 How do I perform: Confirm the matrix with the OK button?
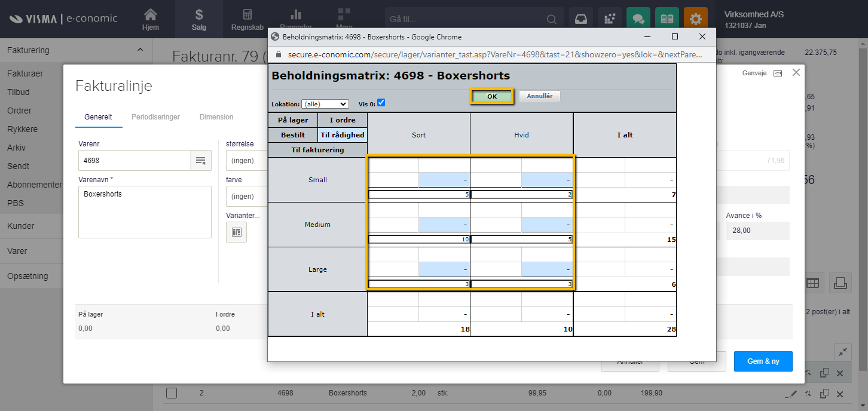point(492,97)
